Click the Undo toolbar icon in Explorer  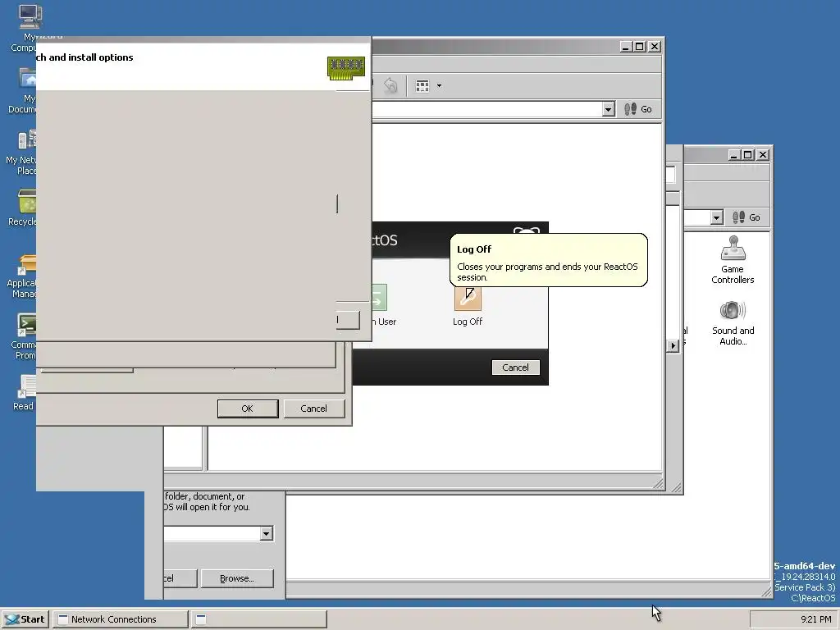(390, 85)
